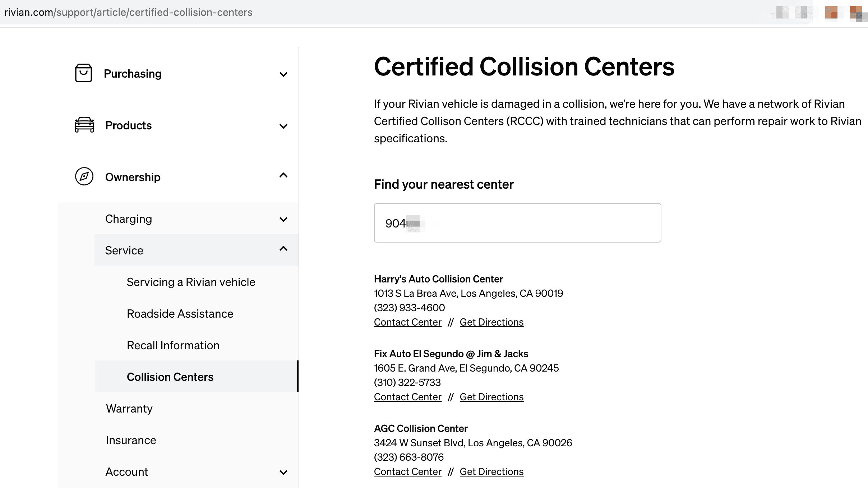868x488 pixels.
Task: Open the Insurance sidebar item
Action: 131,440
